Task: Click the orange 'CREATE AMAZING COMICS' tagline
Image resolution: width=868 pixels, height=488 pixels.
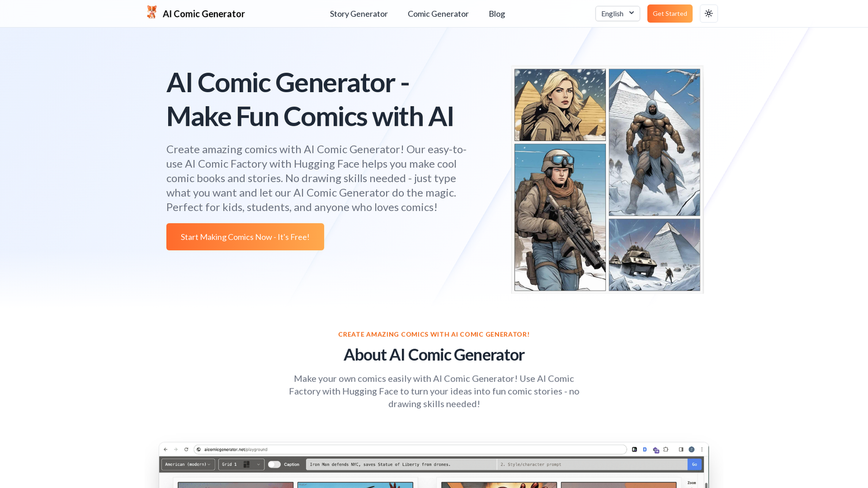Action: click(x=434, y=335)
